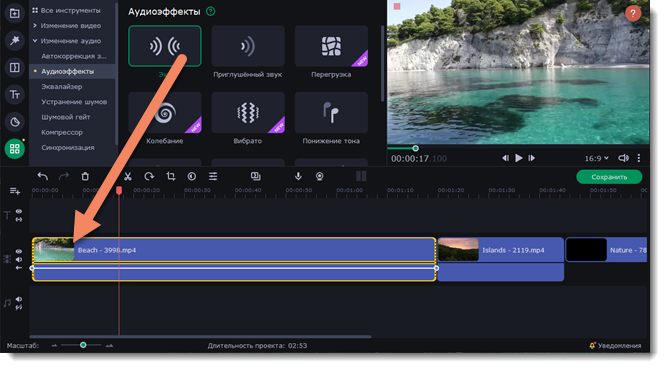Toggle link on the music track
This screenshot has height=368, width=665.
[x=19, y=307]
